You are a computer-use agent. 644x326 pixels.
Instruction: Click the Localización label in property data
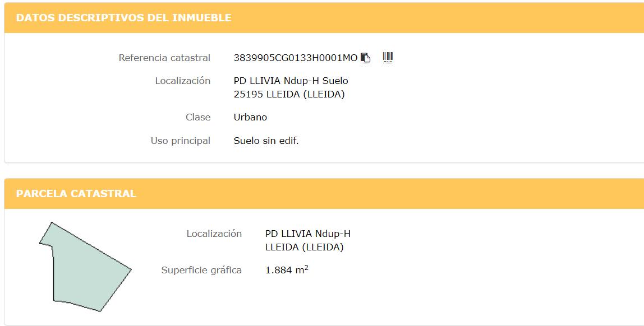tap(183, 81)
